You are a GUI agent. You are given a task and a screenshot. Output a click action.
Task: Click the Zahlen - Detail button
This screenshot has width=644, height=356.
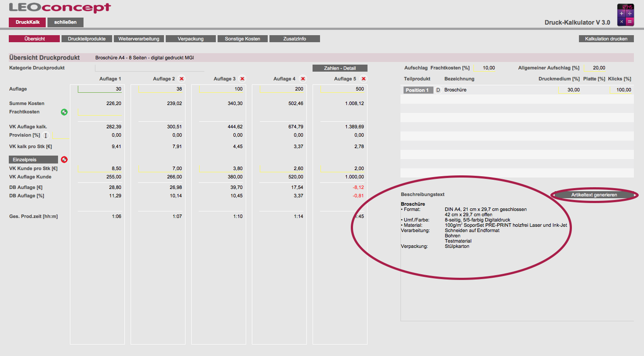[340, 68]
